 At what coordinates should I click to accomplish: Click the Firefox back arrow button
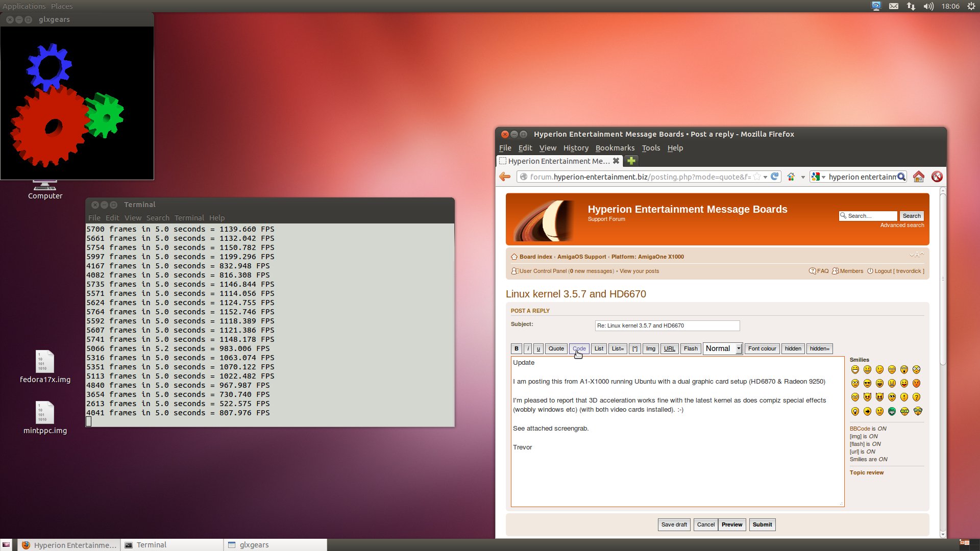(x=505, y=177)
